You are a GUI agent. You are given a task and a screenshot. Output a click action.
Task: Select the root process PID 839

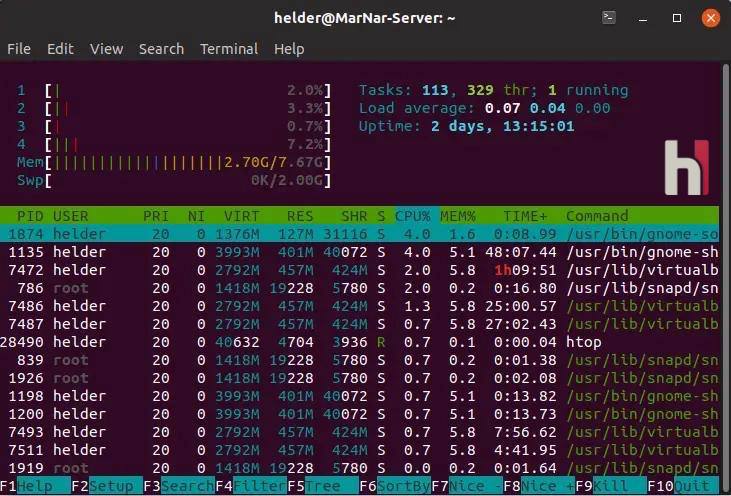click(x=359, y=360)
